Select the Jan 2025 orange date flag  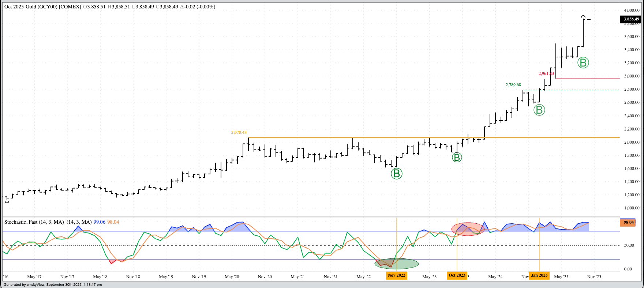tap(539, 275)
